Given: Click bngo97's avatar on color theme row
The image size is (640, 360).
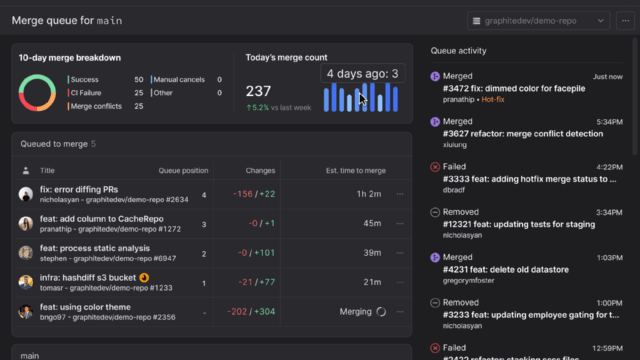Looking at the screenshot, I should pyautogui.click(x=26, y=312).
